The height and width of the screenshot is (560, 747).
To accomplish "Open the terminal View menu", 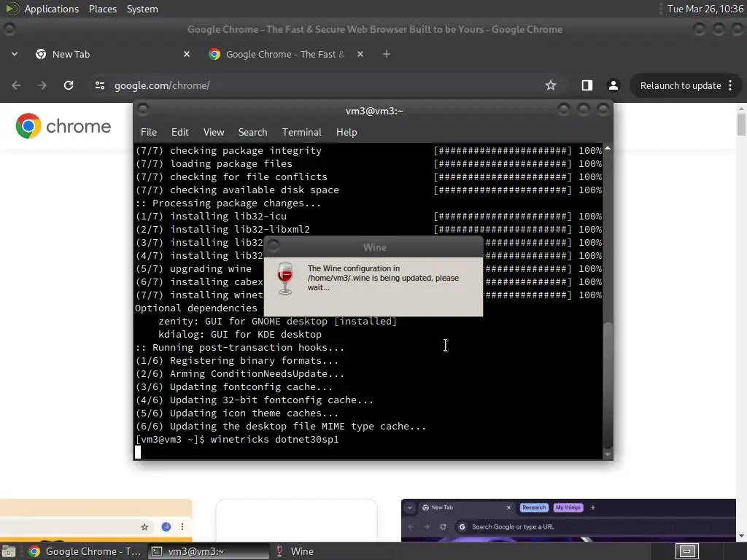I will click(214, 133).
